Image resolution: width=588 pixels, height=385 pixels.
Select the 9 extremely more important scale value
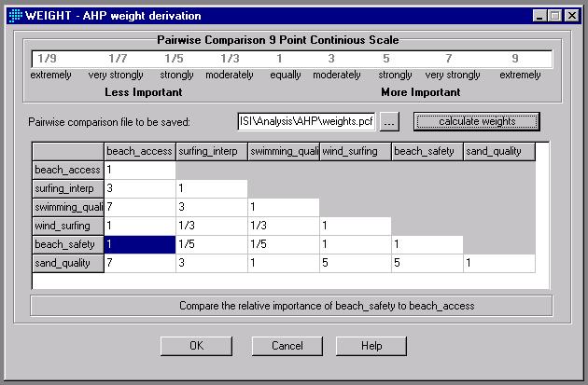click(x=514, y=59)
